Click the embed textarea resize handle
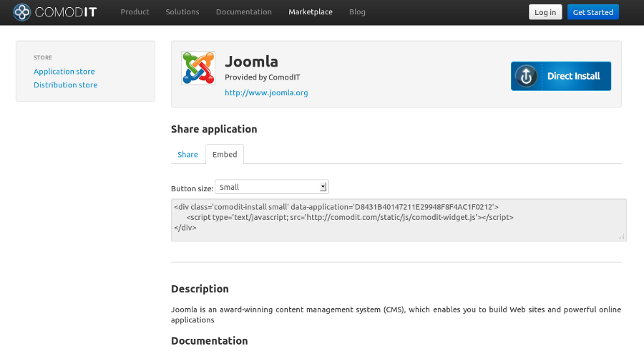Screen dimensions: 644x356 pos(622,237)
